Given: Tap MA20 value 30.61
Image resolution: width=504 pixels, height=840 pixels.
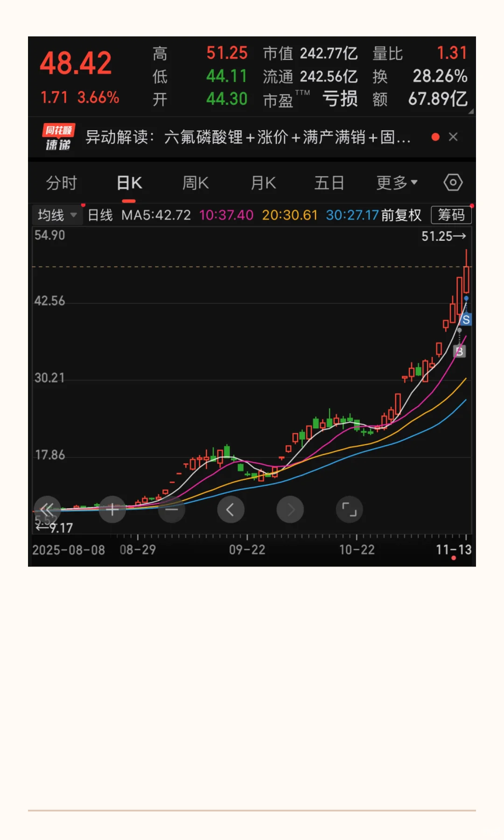Looking at the screenshot, I should [290, 215].
